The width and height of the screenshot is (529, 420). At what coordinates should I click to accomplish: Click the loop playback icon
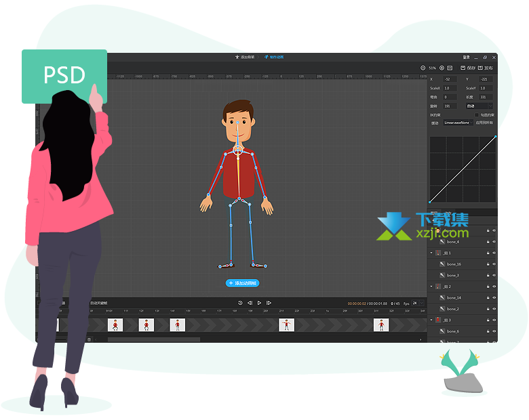240,303
